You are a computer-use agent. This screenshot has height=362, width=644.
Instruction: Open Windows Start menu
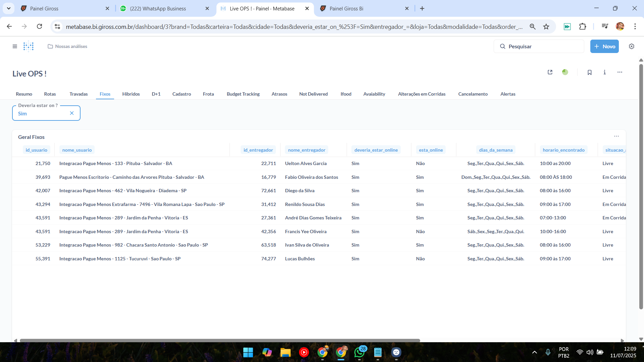[248, 352]
